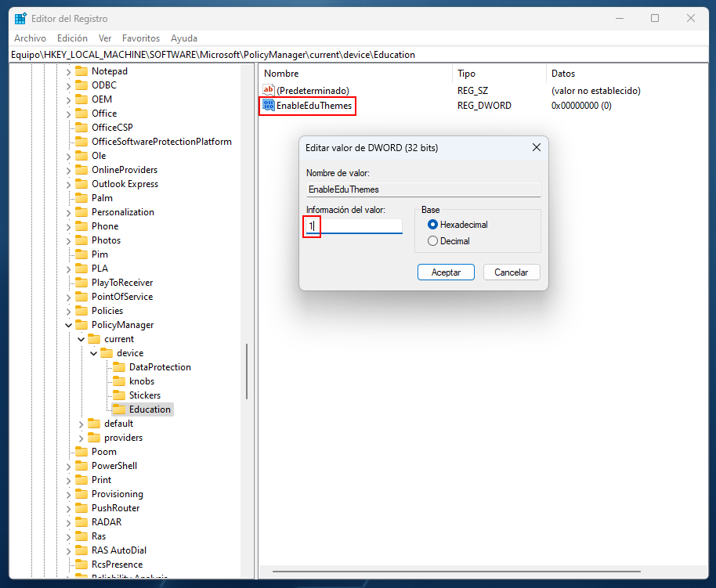Screen dimensions: 716x588
Task: Select the PushRouter tree label
Action: coord(115,508)
